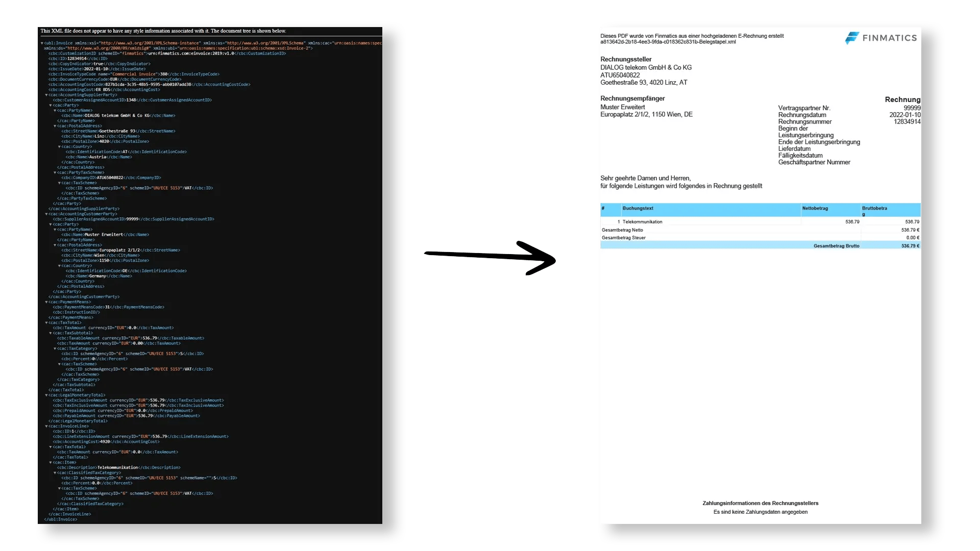Viewport: 980px width, 551px height.
Task: Select the closing ubl:Invoice tag
Action: pyautogui.click(x=61, y=519)
